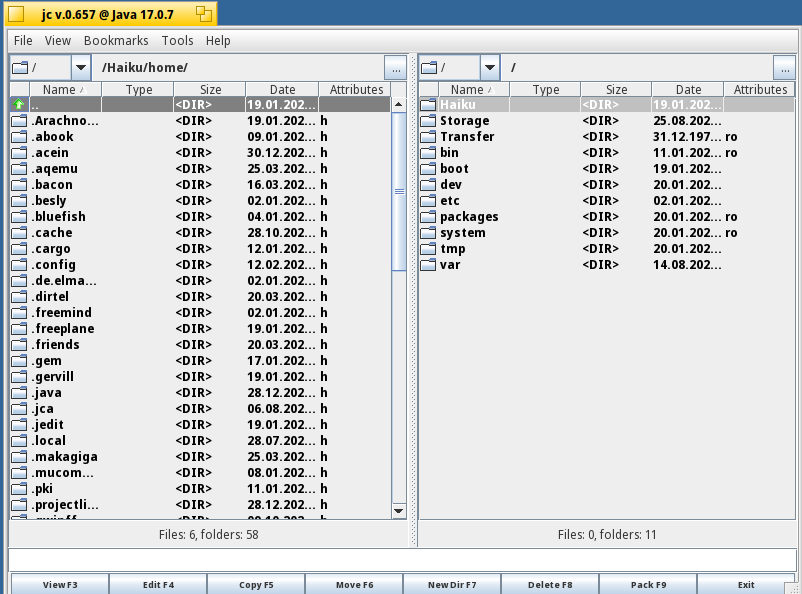The width and height of the screenshot is (802, 594).
Task: Click the folder icon beside Transfer
Action: coord(428,137)
